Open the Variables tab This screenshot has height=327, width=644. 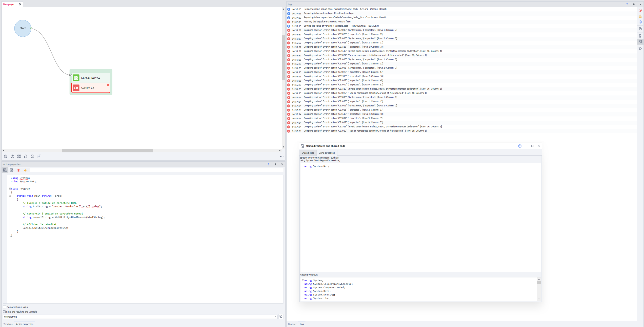[8, 324]
